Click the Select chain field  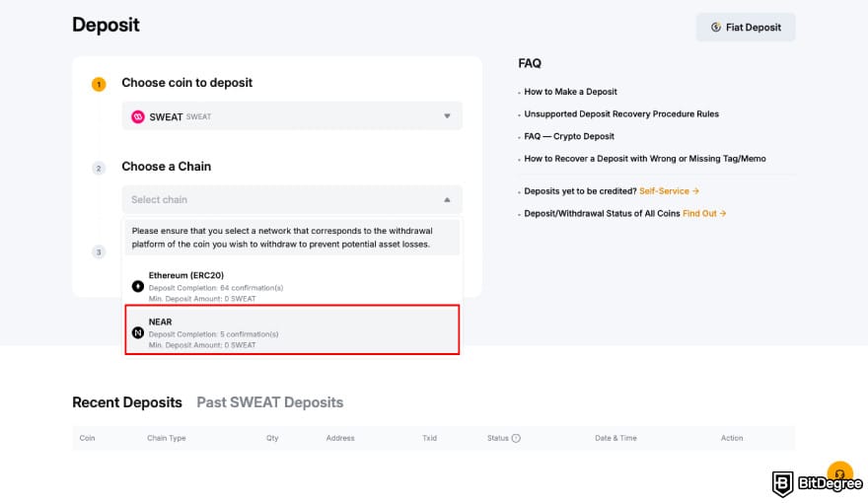click(292, 200)
